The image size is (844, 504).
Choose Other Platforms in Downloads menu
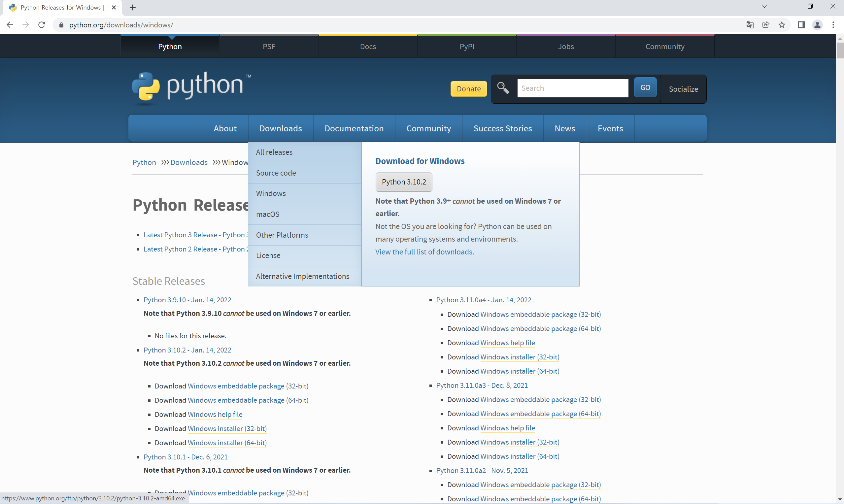click(305, 235)
